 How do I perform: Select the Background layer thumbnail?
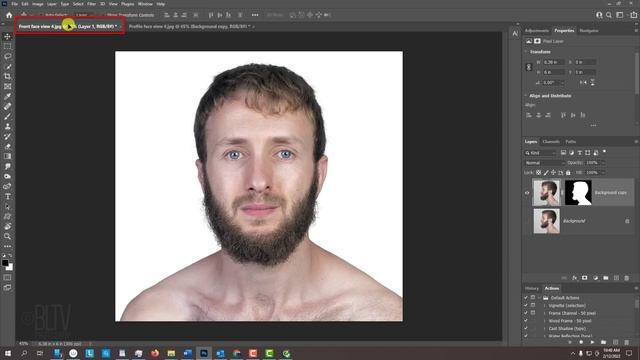[x=547, y=221]
